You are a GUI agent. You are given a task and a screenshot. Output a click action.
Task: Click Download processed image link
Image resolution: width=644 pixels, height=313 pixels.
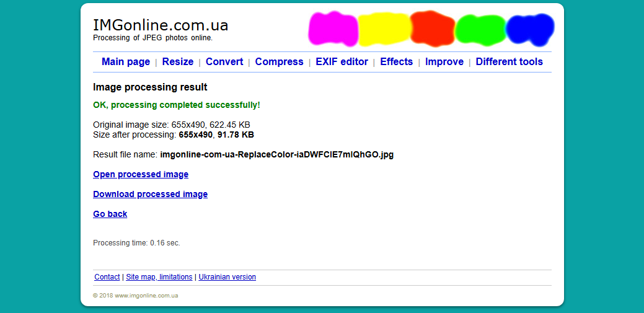(x=151, y=194)
